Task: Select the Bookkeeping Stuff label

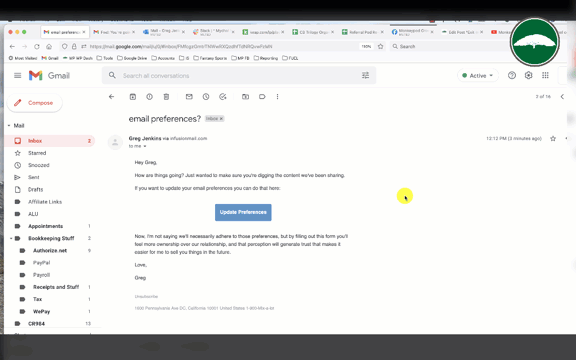Action: pyautogui.click(x=51, y=238)
